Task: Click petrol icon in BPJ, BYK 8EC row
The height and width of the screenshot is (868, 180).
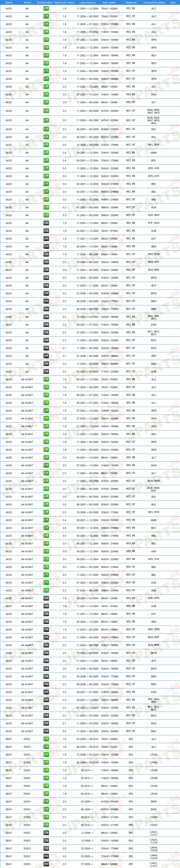Action: (x=46, y=145)
